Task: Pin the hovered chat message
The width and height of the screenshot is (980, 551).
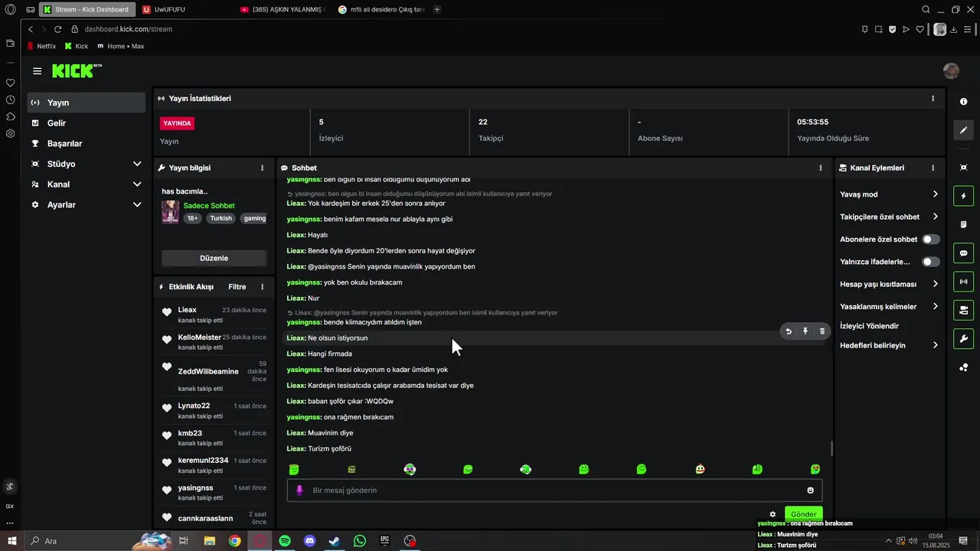Action: pyautogui.click(x=805, y=331)
